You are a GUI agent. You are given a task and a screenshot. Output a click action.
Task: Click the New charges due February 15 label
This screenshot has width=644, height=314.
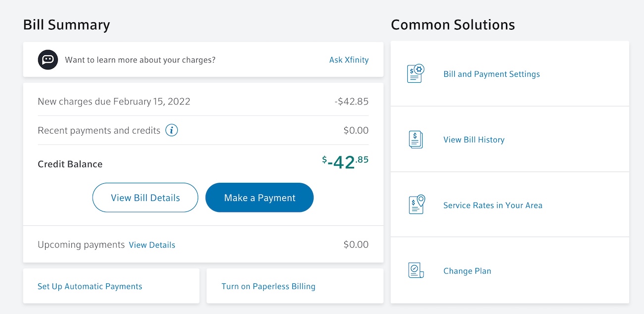114,102
